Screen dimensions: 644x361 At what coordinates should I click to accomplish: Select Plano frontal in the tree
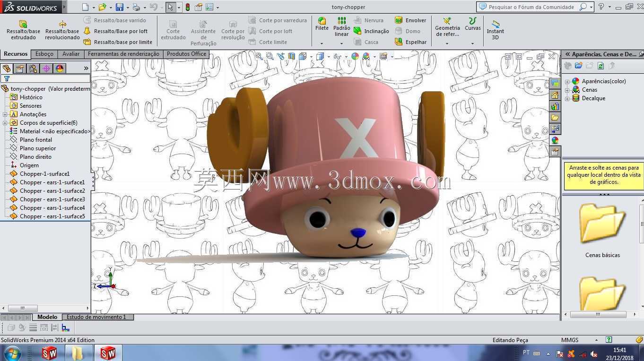pos(35,140)
